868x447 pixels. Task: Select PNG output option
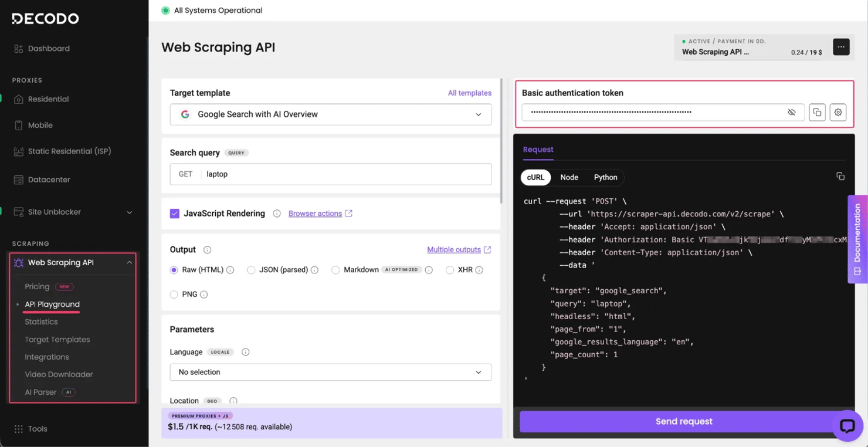click(174, 294)
